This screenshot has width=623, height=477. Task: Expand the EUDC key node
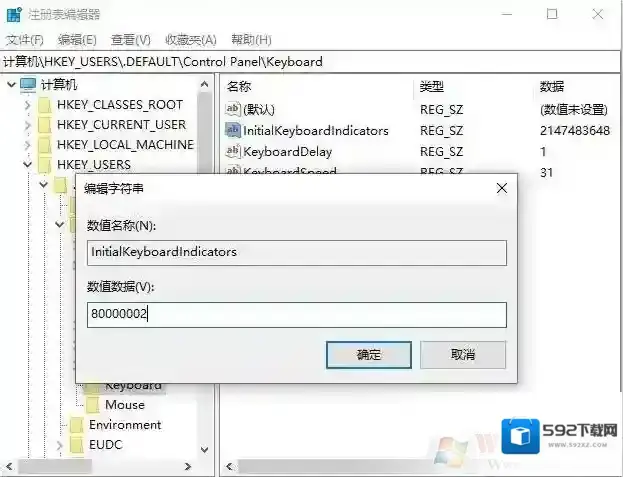coord(60,445)
